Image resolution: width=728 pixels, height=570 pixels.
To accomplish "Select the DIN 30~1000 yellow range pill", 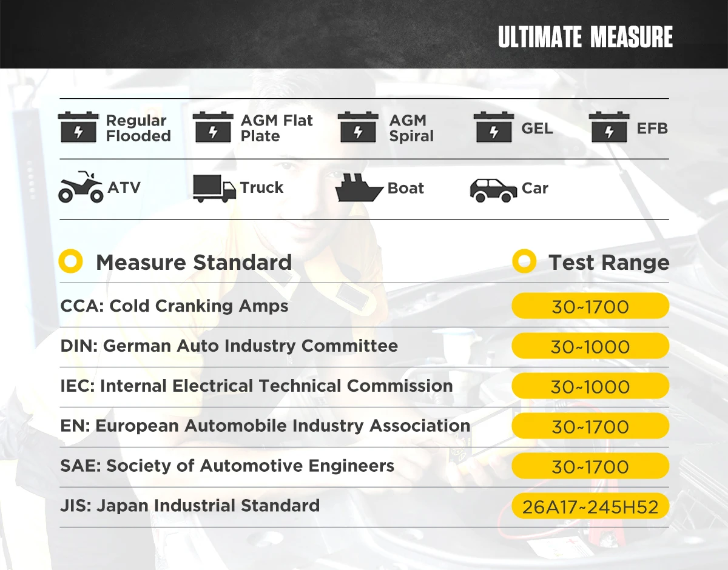I will (590, 346).
